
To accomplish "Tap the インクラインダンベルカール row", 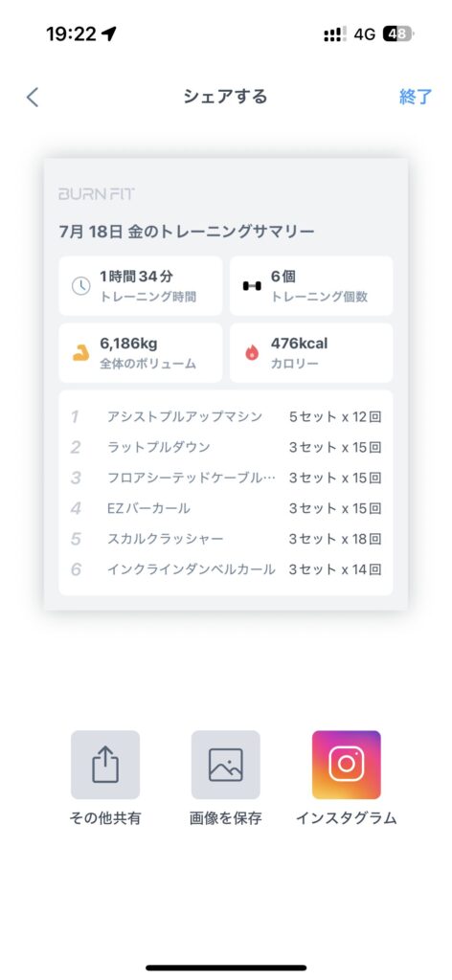I will coord(226,569).
